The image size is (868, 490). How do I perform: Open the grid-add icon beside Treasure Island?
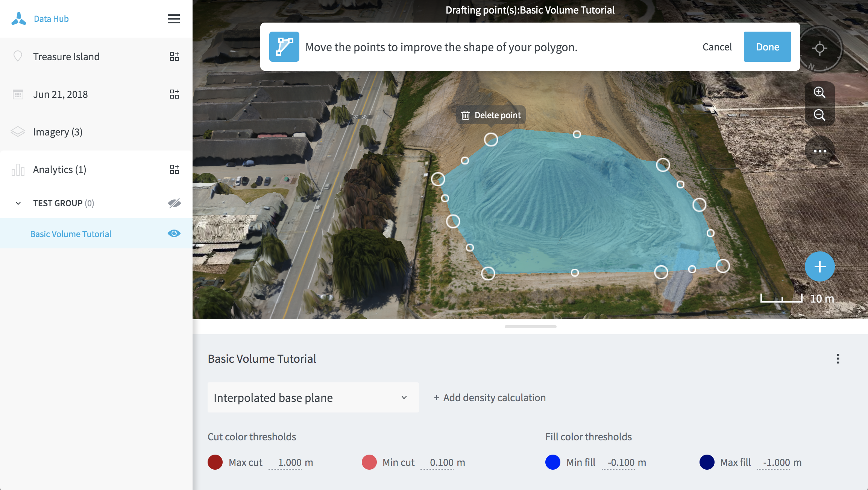tap(174, 56)
